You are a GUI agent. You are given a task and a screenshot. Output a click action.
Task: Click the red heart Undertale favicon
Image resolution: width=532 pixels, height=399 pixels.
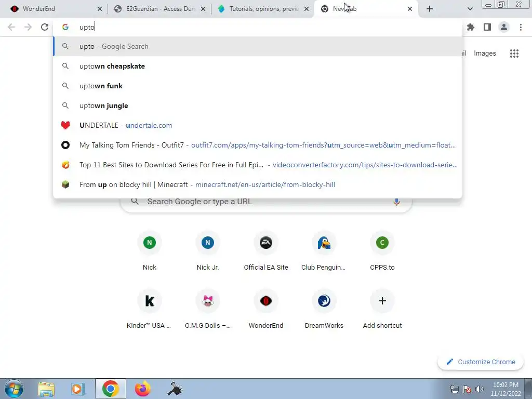click(65, 125)
